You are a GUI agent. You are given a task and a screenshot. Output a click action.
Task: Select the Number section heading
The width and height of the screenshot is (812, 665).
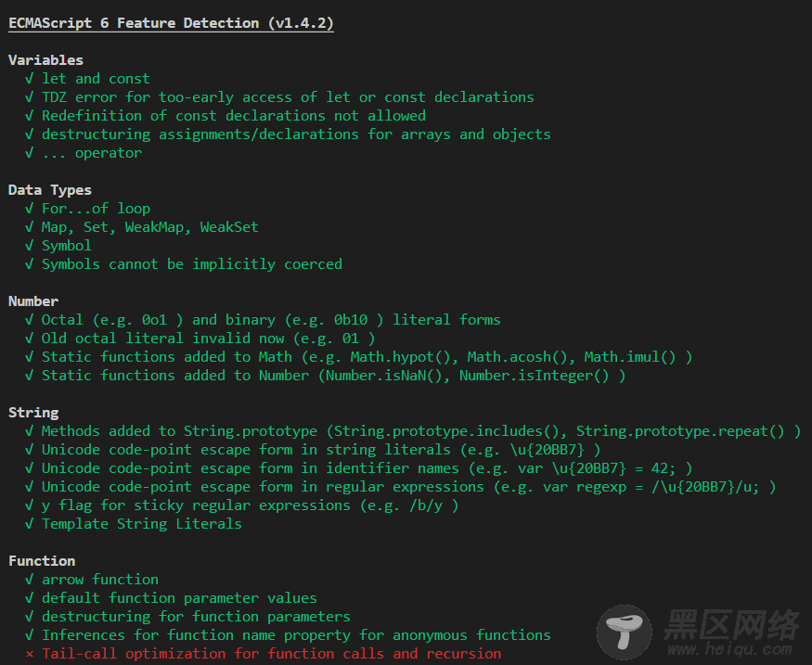33,301
